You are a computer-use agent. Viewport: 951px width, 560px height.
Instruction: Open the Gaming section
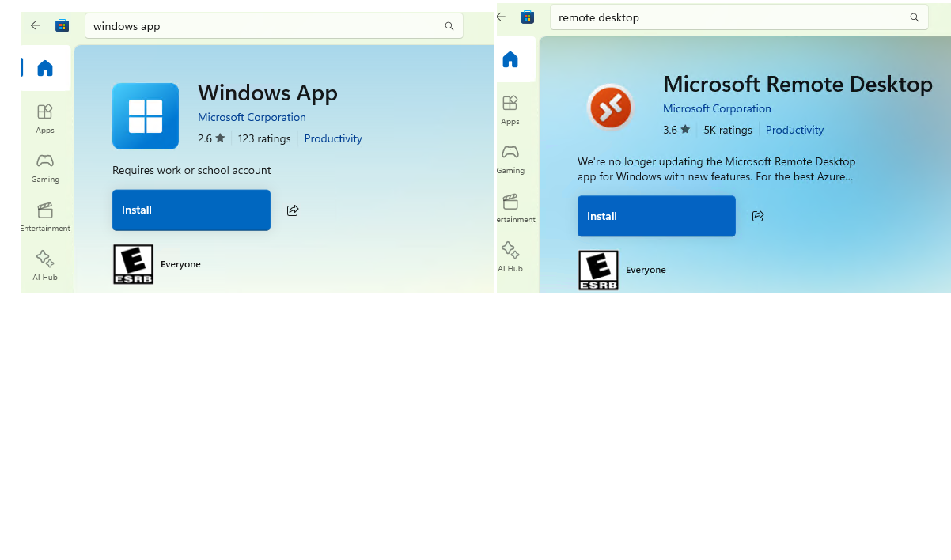click(45, 168)
